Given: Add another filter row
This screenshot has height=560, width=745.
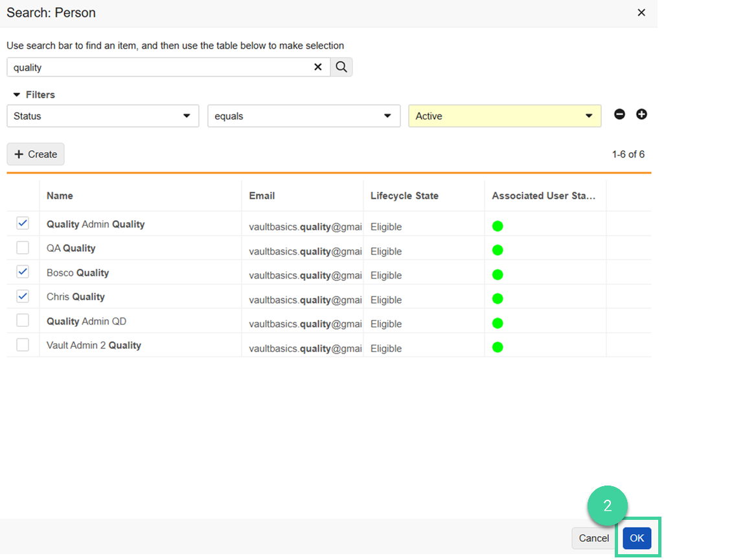Looking at the screenshot, I should [641, 114].
